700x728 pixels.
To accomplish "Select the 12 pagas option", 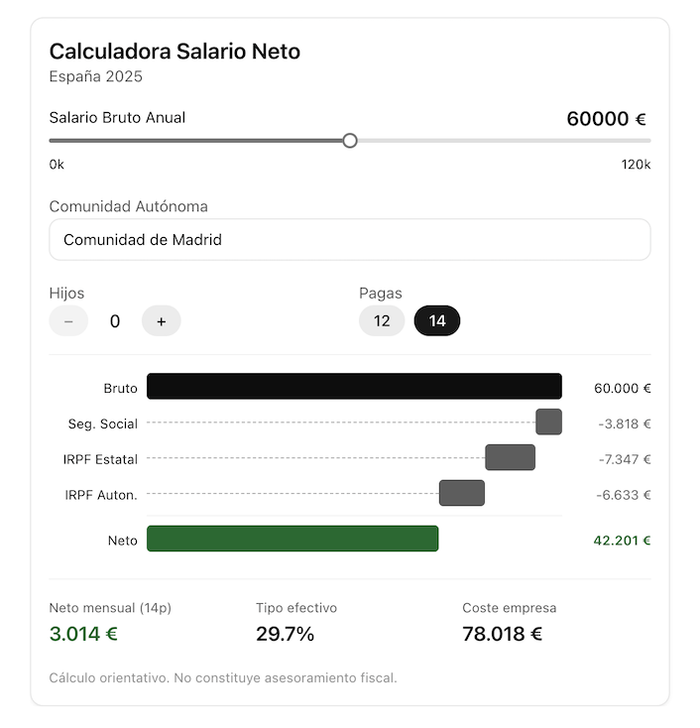I will pyautogui.click(x=382, y=320).
